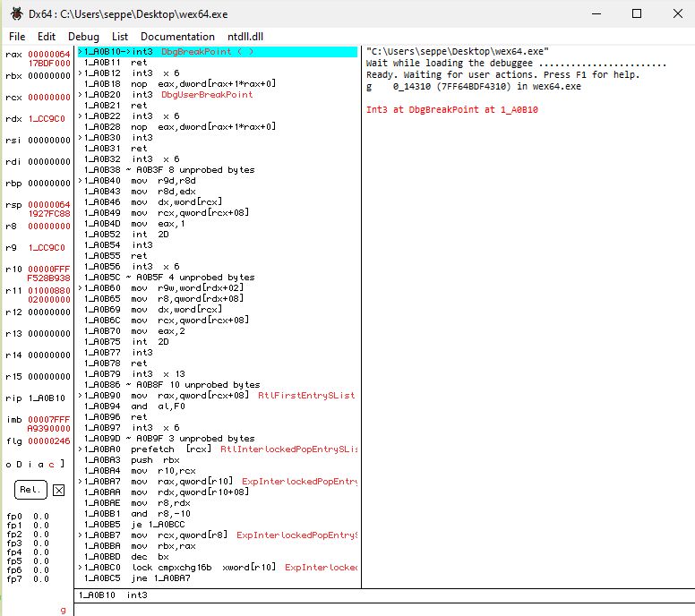
Task: Open the Documentation menu
Action: (x=177, y=37)
